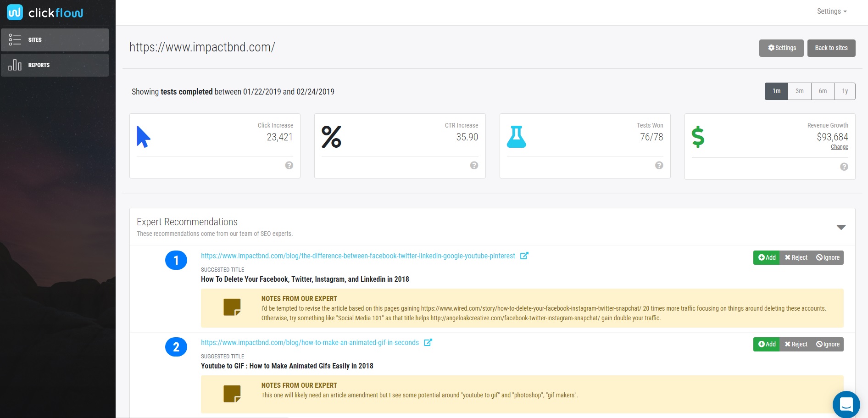Open the chat support bubble
Viewport: 868px width, 418px height.
tap(846, 404)
